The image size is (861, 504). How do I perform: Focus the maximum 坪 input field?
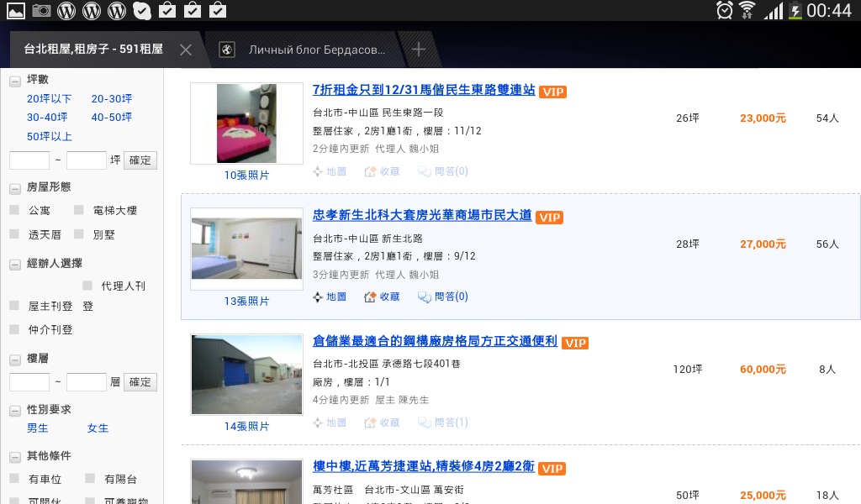click(87, 160)
